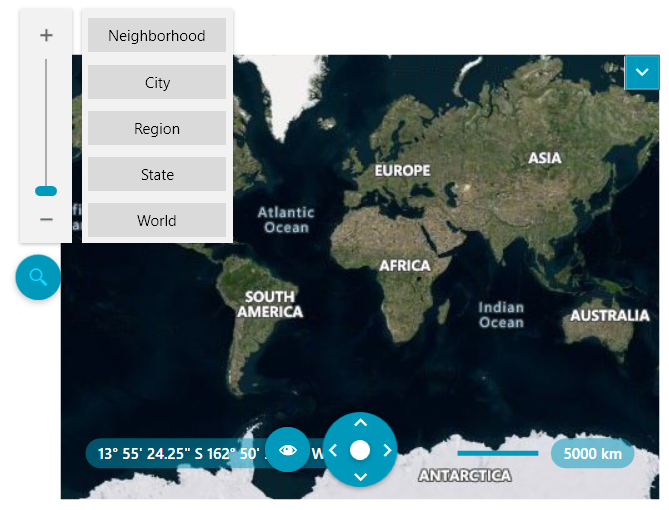This screenshot has height=510, width=669.
Task: Click the AFRICA map label
Action: tap(405, 265)
